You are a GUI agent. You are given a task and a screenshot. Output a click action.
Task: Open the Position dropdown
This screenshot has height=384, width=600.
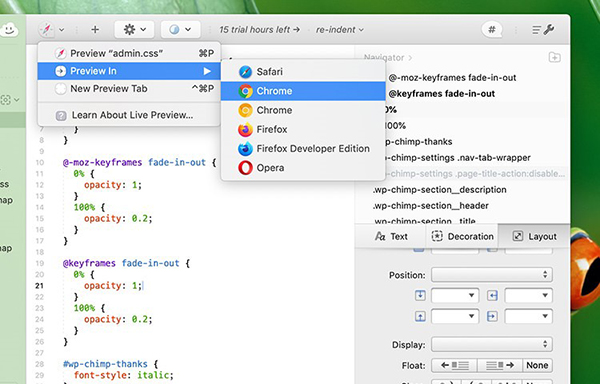pos(492,275)
